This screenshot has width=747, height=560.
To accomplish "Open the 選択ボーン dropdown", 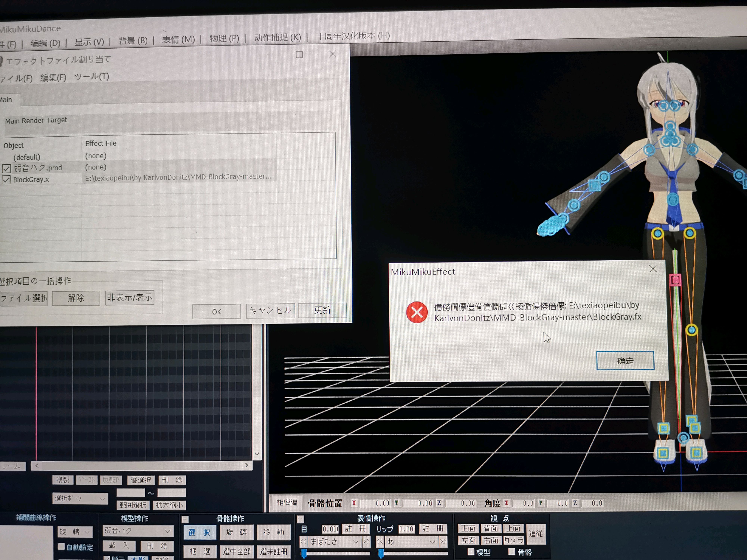I will tap(80, 499).
